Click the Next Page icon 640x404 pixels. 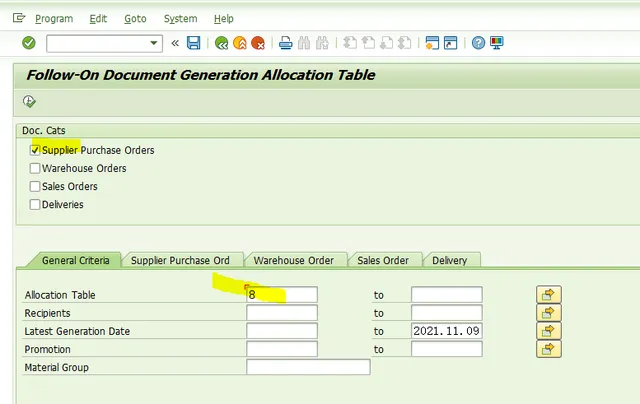click(386, 43)
